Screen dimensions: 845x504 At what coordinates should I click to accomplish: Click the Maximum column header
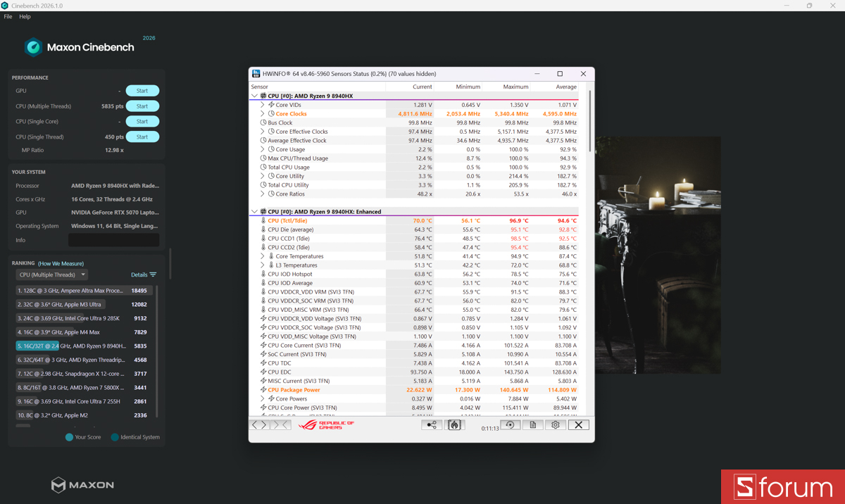515,87
